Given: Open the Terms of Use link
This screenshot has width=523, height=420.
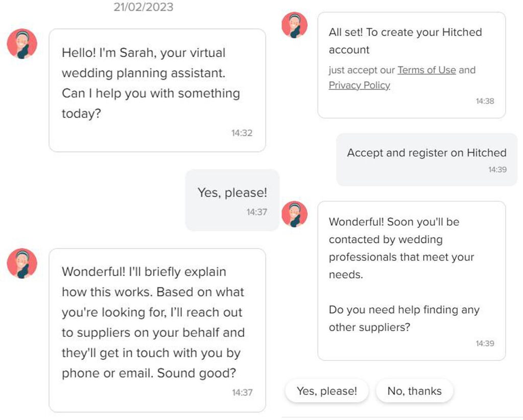Looking at the screenshot, I should (x=426, y=70).
